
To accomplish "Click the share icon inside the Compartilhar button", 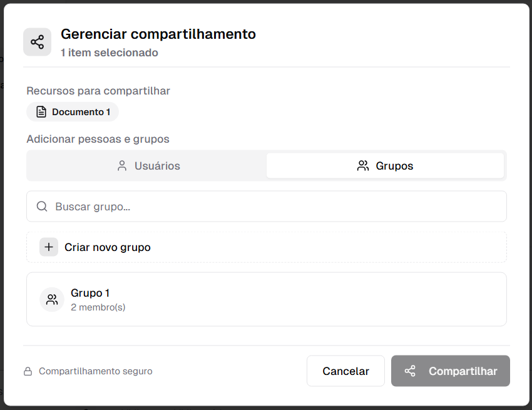I will click(410, 371).
